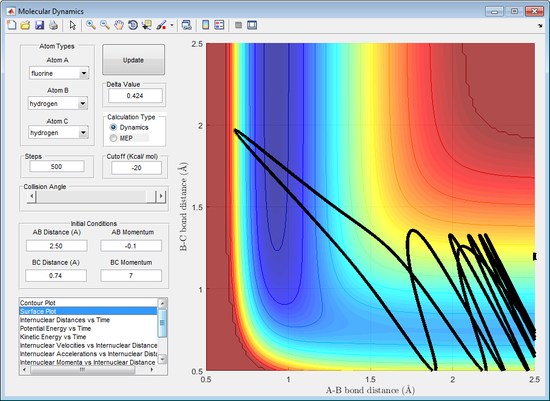Toggle the Insert Colorbar icon
The height and width of the screenshot is (401, 550).
click(206, 25)
